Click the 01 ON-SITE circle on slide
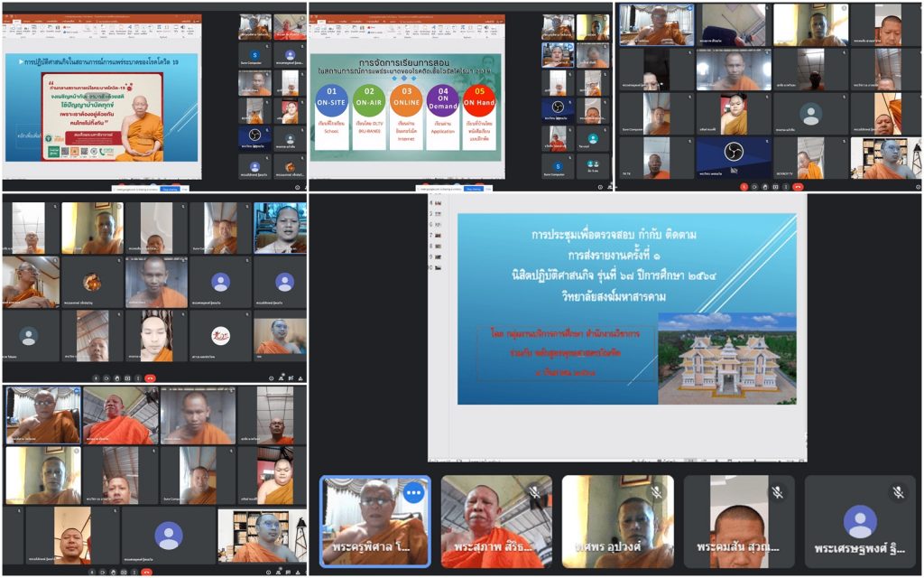This screenshot has height=578, width=924. pos(331,104)
